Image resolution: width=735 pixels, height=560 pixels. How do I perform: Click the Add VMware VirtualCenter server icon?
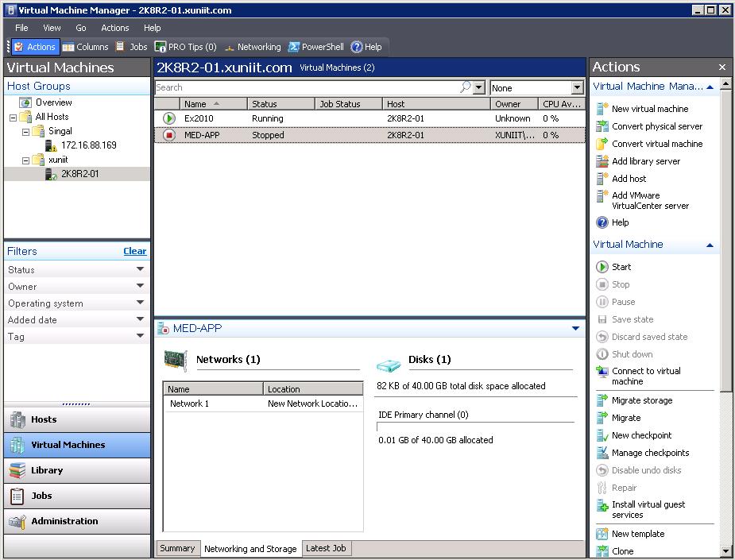pyautogui.click(x=602, y=196)
